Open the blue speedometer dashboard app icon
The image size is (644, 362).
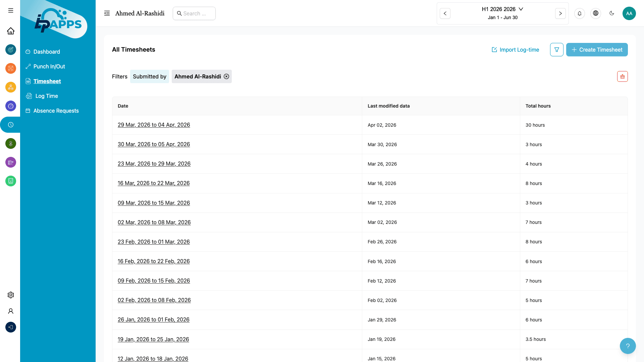(x=10, y=106)
